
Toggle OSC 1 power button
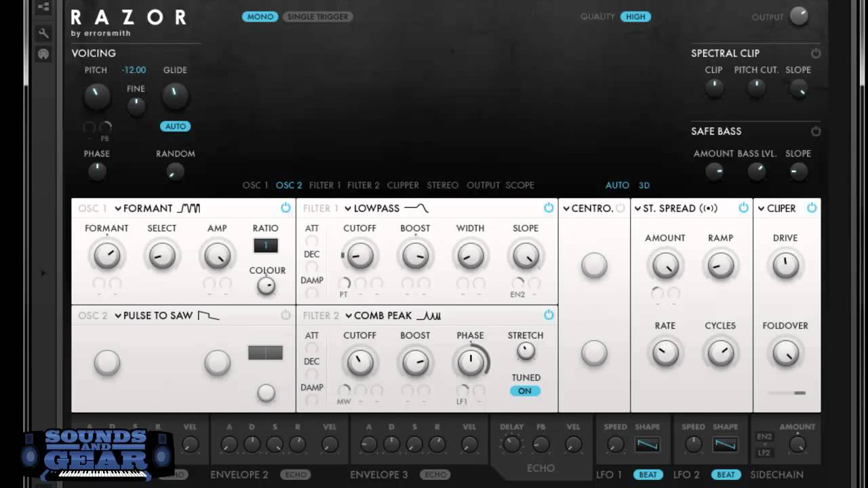point(285,208)
